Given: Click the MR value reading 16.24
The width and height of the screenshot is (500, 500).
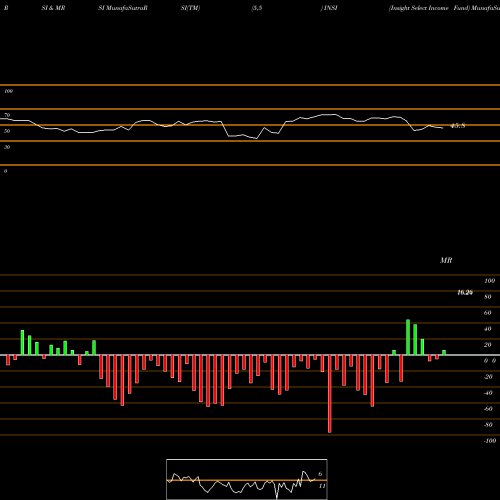Looking at the screenshot, I should (x=465, y=292).
